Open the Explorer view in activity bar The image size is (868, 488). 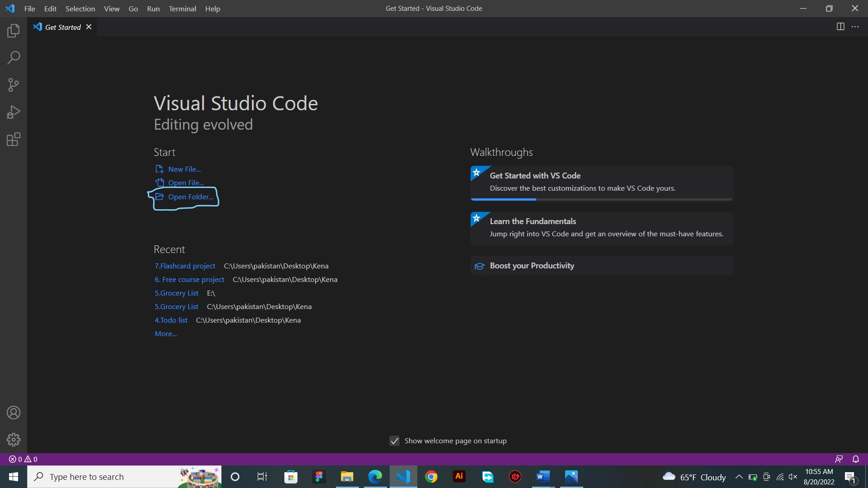tap(14, 31)
